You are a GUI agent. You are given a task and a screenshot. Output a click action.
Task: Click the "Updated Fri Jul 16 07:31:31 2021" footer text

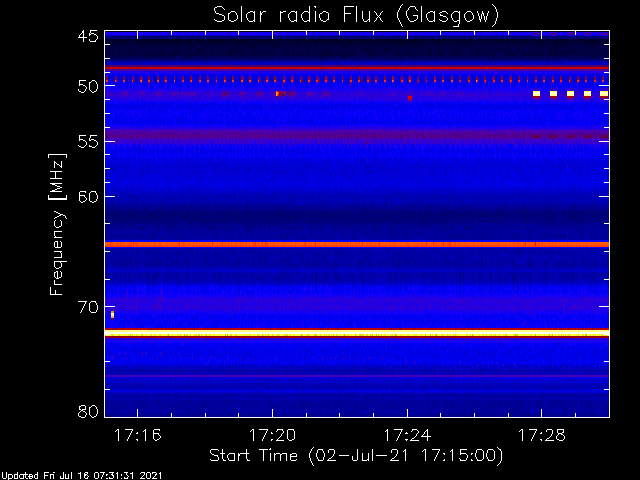point(82,476)
